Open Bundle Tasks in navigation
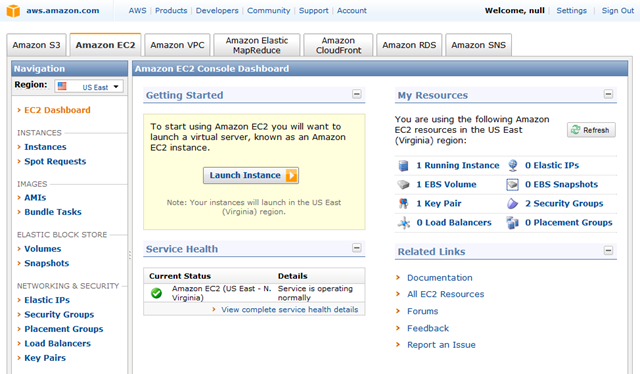This screenshot has width=640, height=374. 53,212
